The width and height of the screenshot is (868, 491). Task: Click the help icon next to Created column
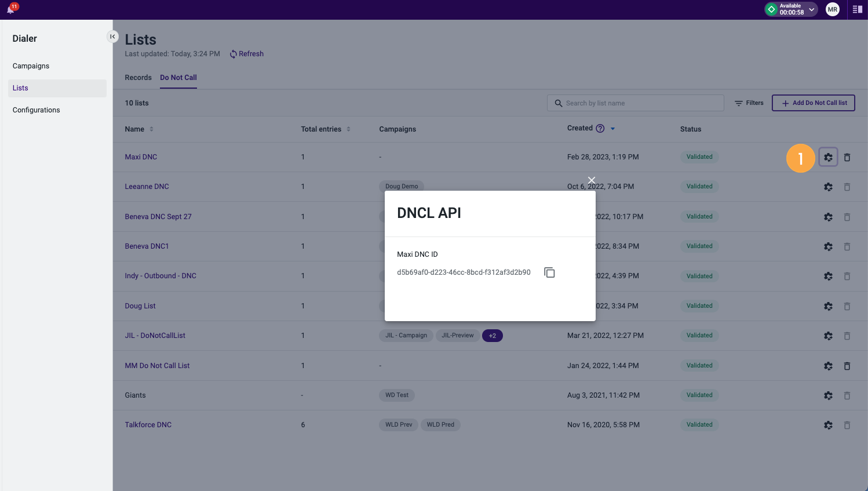(x=600, y=128)
